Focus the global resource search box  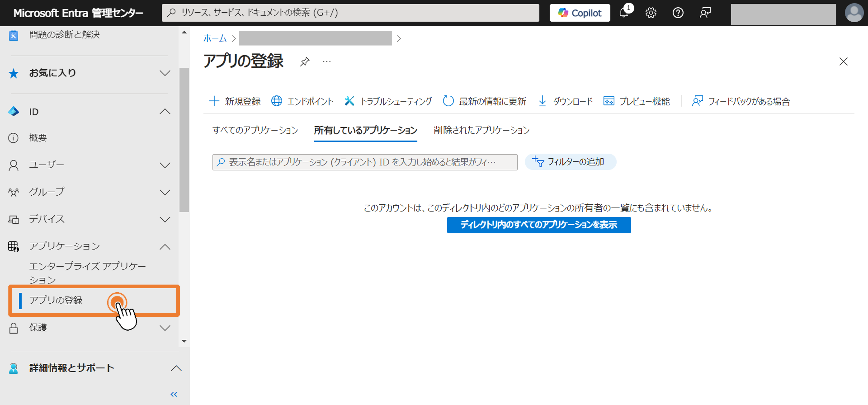click(350, 13)
